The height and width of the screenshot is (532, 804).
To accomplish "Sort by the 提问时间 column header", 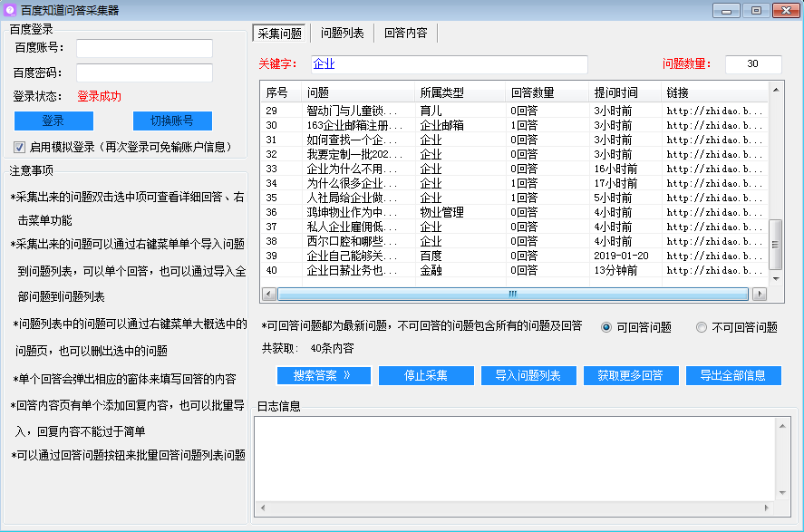I will click(x=625, y=92).
